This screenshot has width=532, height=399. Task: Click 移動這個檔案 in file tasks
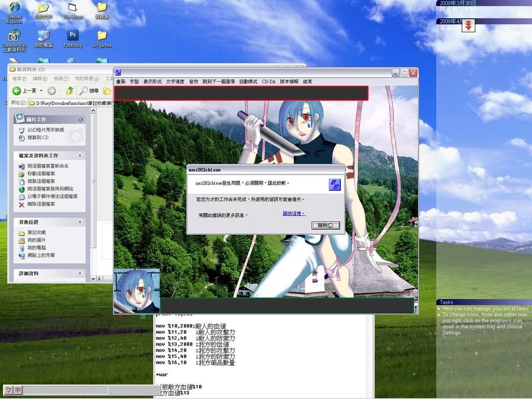(37, 174)
